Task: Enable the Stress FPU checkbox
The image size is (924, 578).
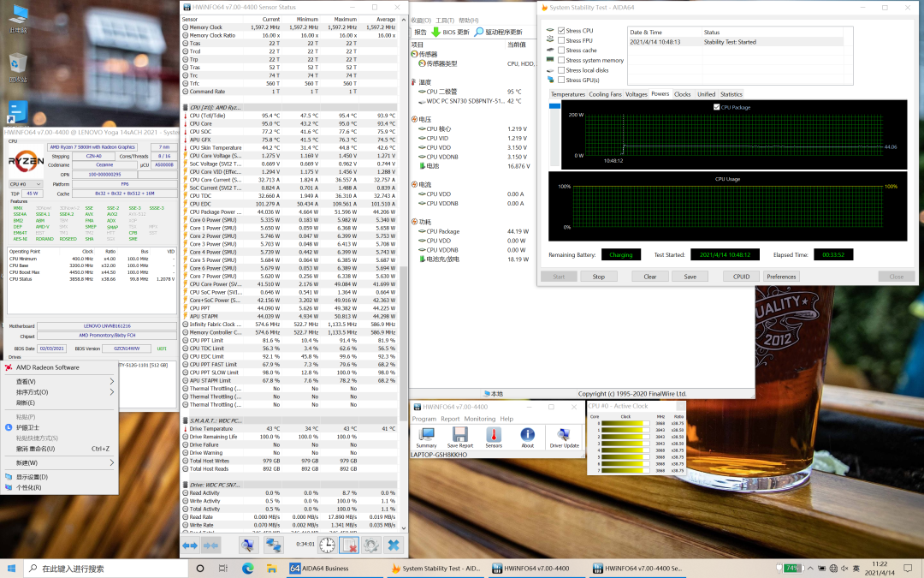Action: [x=561, y=40]
